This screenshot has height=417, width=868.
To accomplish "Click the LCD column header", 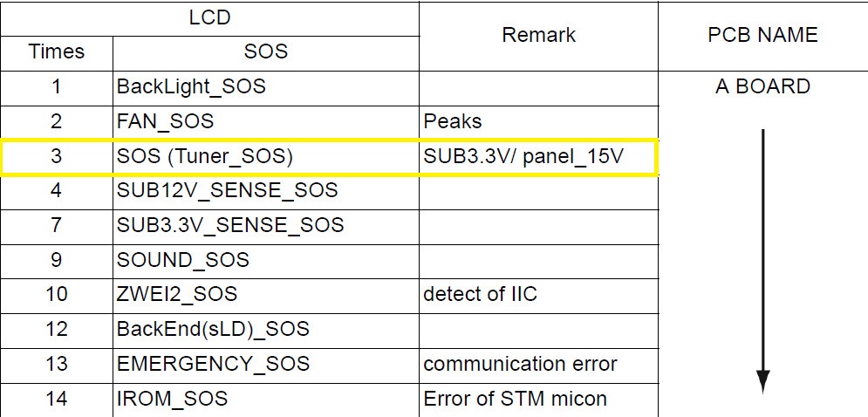I will click(209, 17).
